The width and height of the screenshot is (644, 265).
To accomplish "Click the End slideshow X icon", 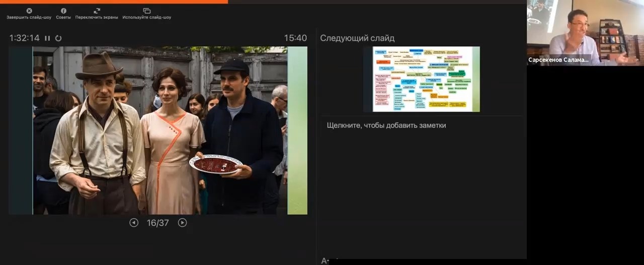I will click(x=29, y=11).
